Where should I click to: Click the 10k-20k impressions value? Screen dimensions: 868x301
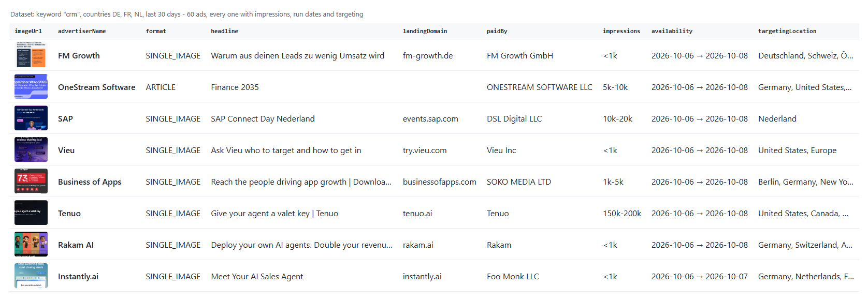point(618,118)
